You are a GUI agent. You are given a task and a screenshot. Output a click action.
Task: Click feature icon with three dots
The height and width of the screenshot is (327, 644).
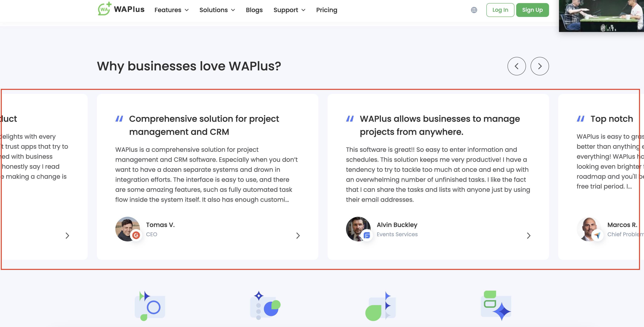265,305
